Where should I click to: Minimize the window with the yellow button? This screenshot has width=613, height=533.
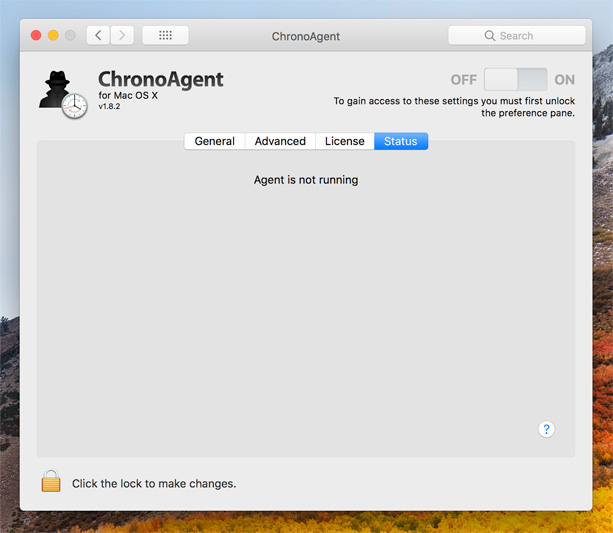53,36
